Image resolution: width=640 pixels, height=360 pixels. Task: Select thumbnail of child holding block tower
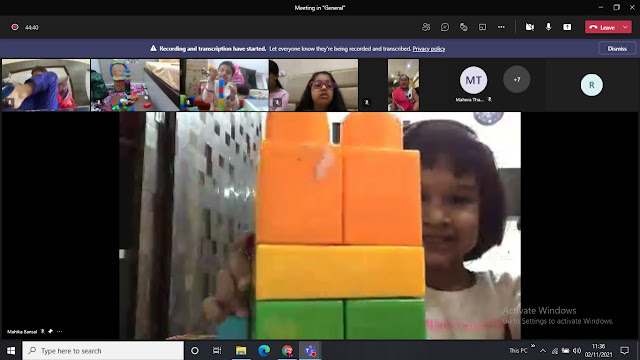click(224, 85)
